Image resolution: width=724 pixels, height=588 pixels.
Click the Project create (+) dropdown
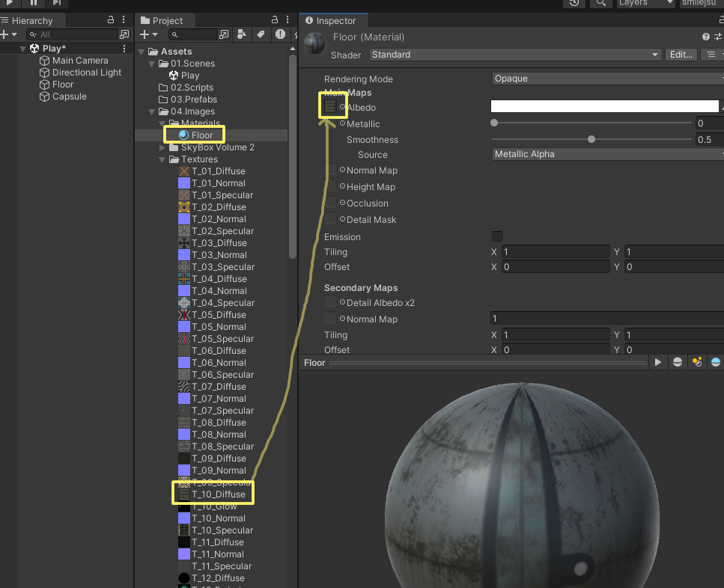click(x=149, y=34)
